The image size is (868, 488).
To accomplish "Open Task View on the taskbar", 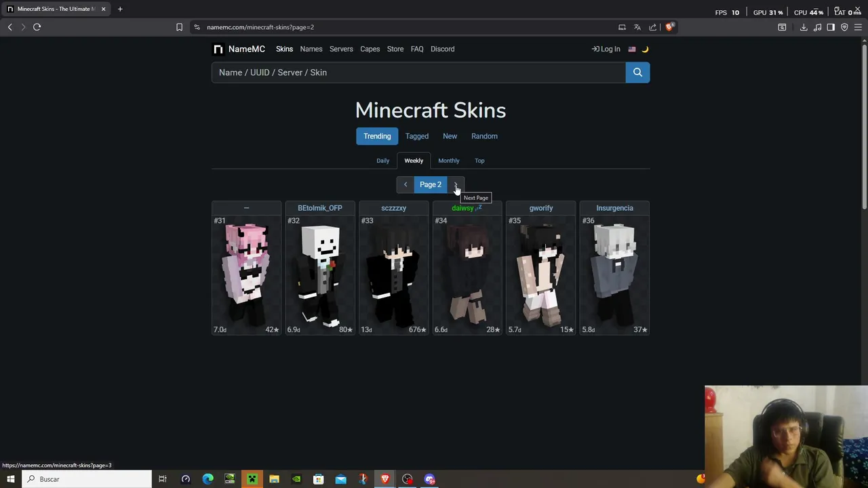I will point(163,479).
